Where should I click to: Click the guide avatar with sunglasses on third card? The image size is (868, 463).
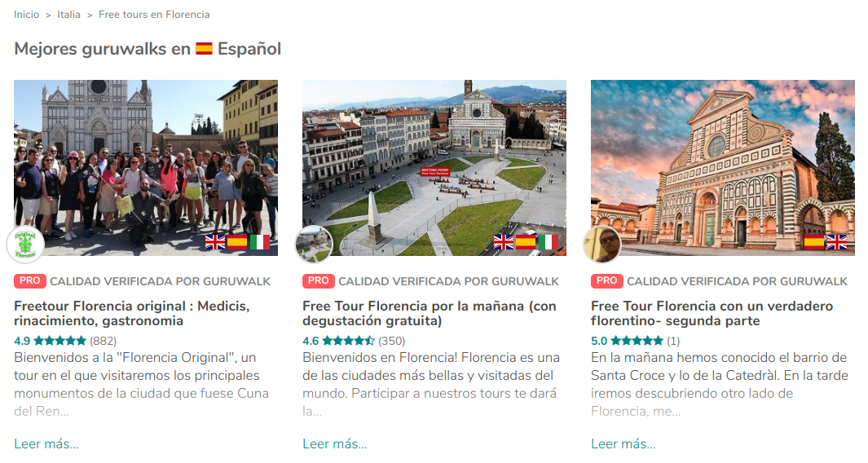click(x=602, y=245)
